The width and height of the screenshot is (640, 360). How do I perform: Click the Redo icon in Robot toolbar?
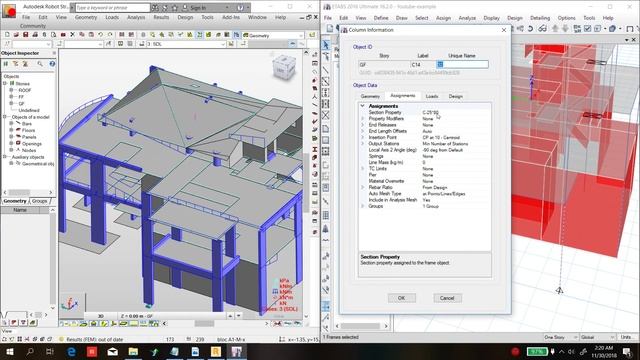pyautogui.click(x=110, y=35)
